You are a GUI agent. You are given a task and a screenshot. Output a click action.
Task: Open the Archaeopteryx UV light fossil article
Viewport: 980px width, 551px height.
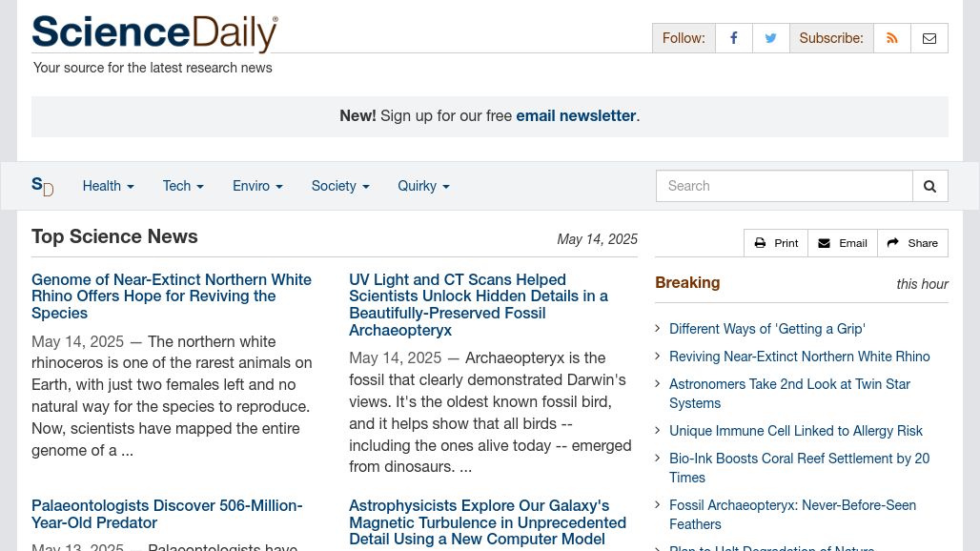479,304
